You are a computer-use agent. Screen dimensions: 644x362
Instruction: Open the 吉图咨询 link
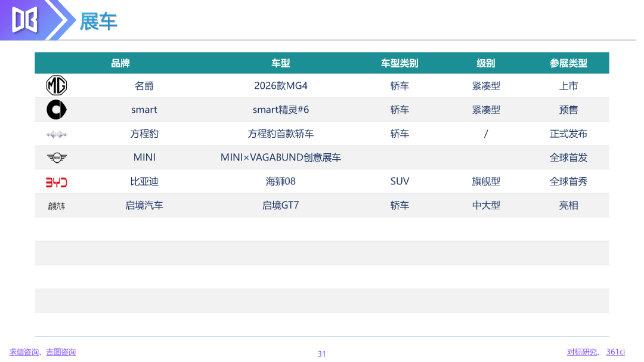61,352
